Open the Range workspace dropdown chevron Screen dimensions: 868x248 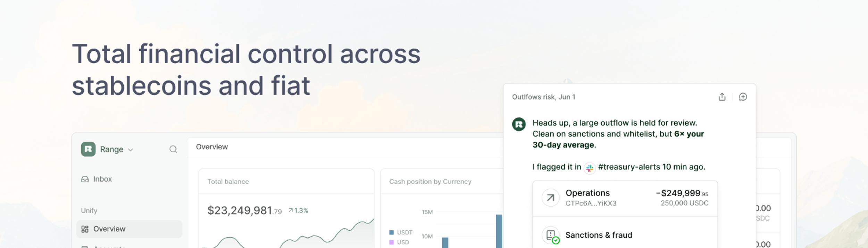click(x=131, y=150)
